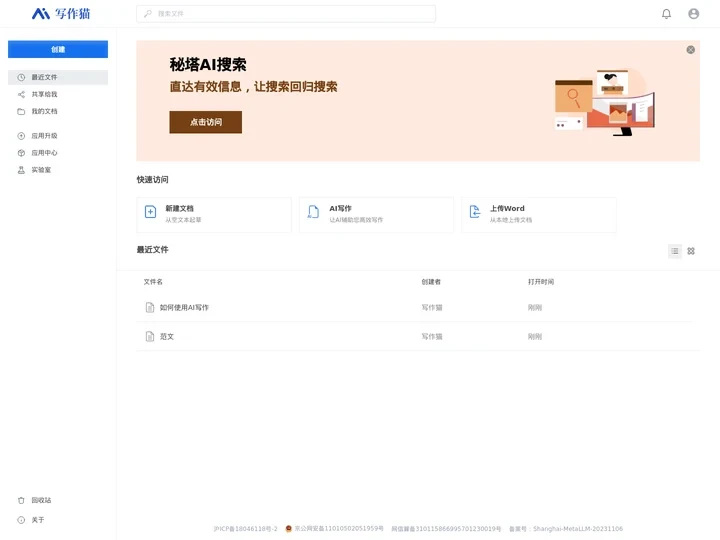Screen dimensions: 720x540
Task: Open 应用升级 in sidebar
Action: point(58,136)
